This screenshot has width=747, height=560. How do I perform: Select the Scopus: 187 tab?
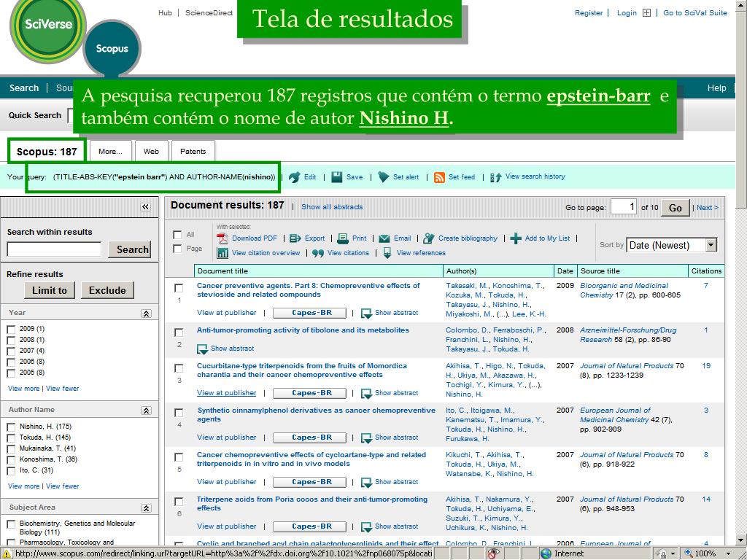(47, 152)
